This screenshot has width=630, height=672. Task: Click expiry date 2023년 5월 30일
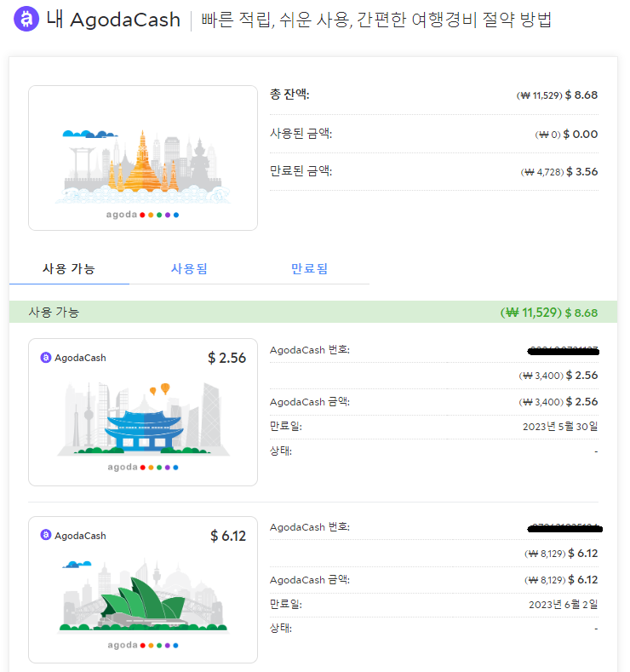click(x=560, y=427)
